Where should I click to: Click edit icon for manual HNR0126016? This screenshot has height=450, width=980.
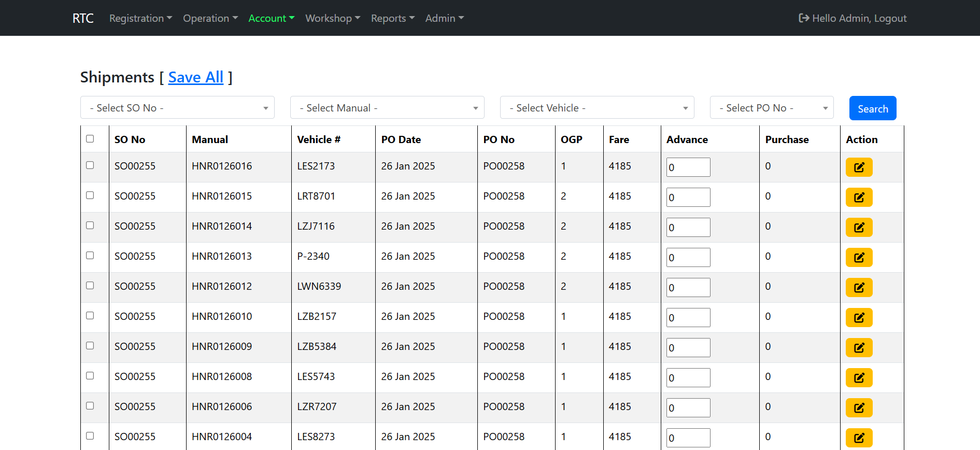859,167
